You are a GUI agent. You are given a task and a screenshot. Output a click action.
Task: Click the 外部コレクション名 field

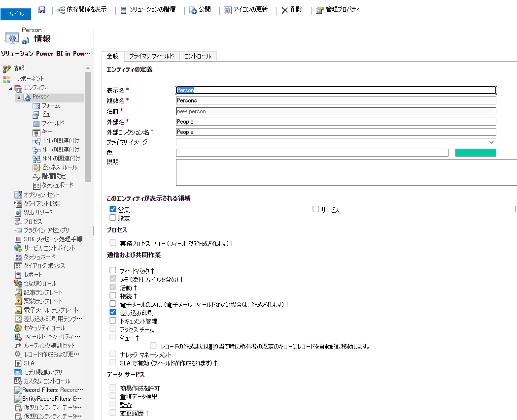[x=336, y=132]
